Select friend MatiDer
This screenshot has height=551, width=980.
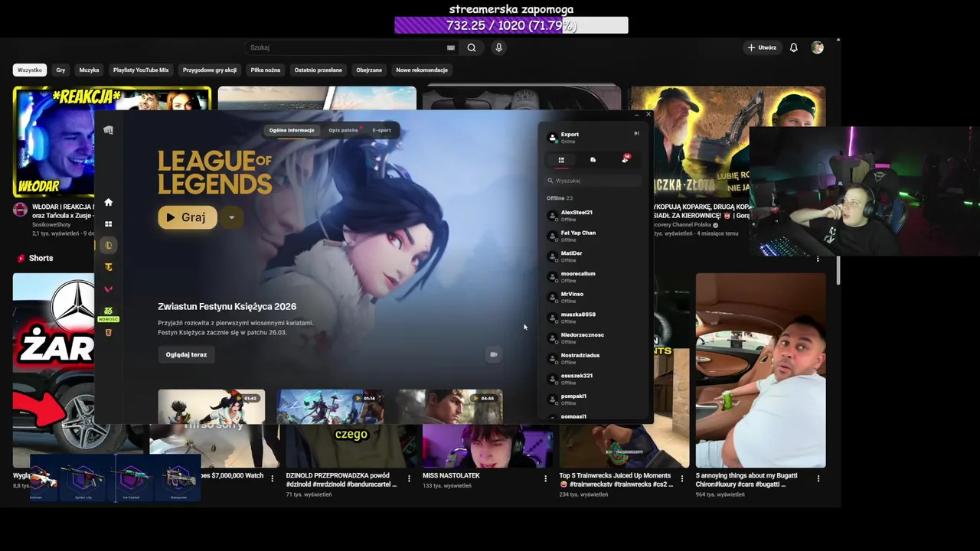pos(594,256)
